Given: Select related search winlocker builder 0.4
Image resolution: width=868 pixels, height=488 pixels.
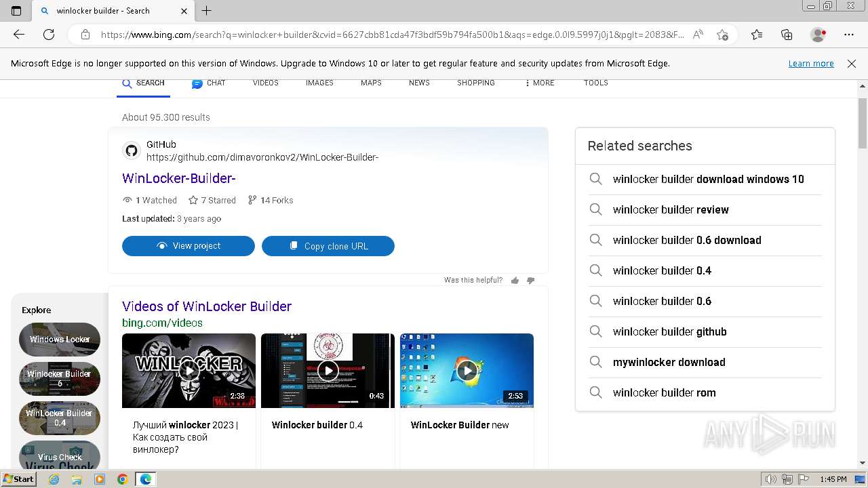Looking at the screenshot, I should point(705,271).
